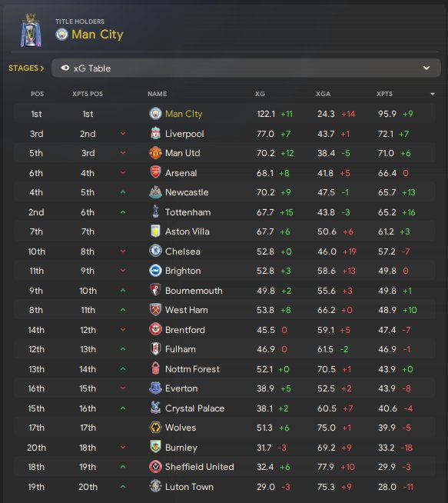This screenshot has width=448, height=503.
Task: Open the Brighton team name link
Action: tap(183, 271)
